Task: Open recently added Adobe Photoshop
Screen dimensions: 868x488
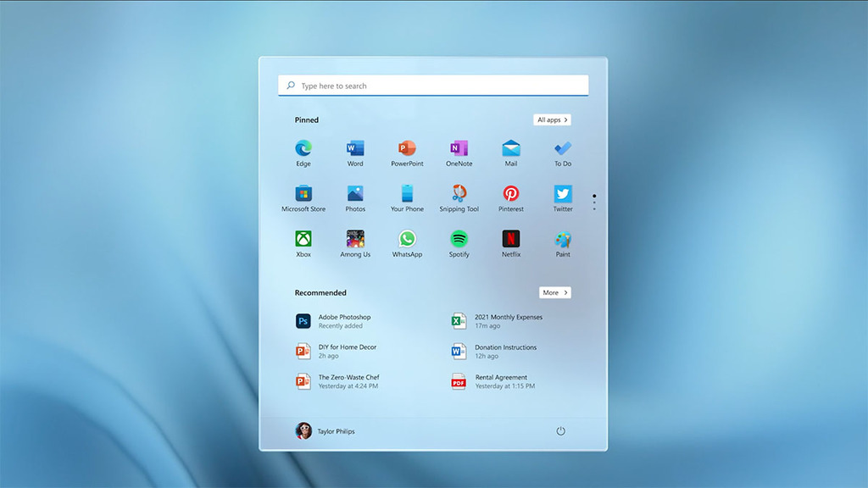Action: (339, 320)
